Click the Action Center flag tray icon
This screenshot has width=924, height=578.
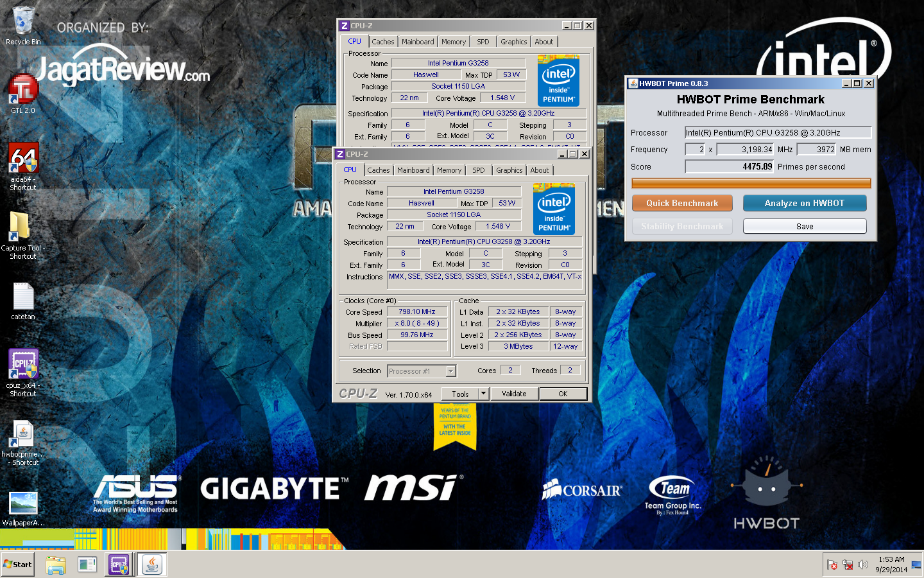[x=832, y=565]
